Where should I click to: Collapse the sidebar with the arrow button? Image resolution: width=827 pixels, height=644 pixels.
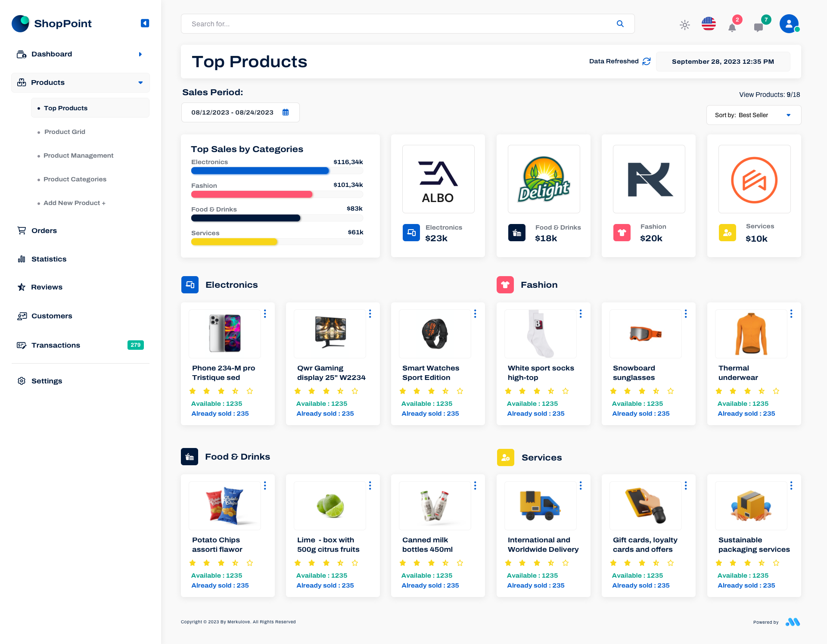coord(145,23)
